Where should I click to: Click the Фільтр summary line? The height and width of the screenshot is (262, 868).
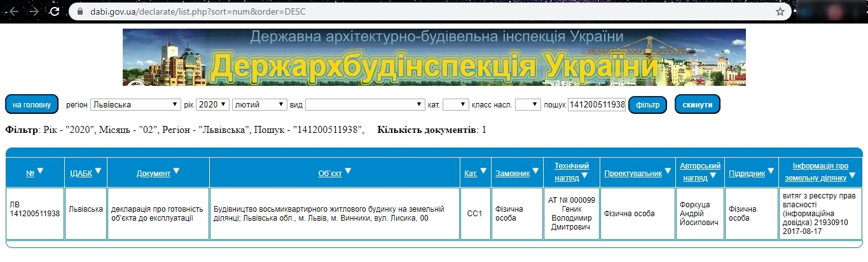(x=185, y=130)
